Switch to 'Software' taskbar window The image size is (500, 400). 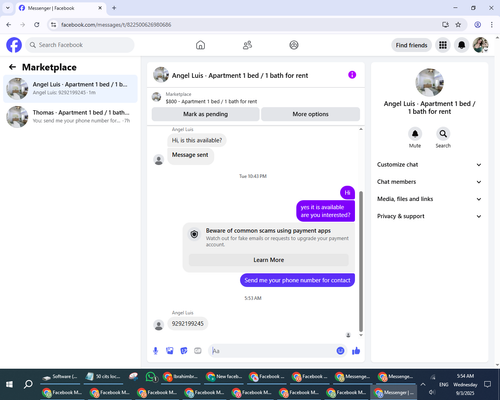[x=61, y=377]
